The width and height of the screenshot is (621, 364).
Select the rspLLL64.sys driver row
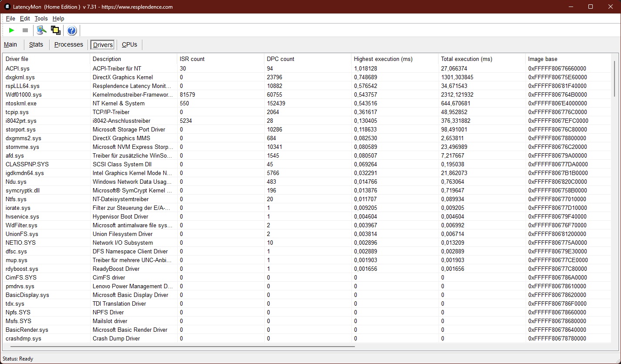pos(307,86)
